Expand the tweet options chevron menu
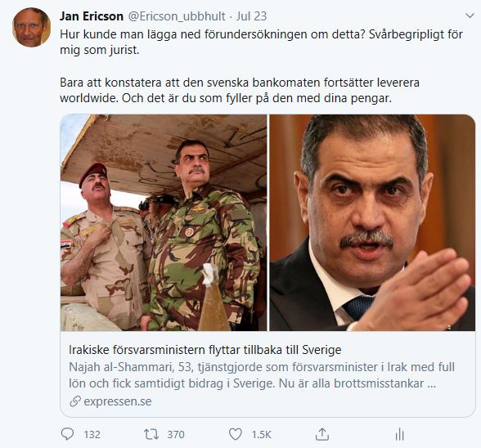 click(x=470, y=16)
